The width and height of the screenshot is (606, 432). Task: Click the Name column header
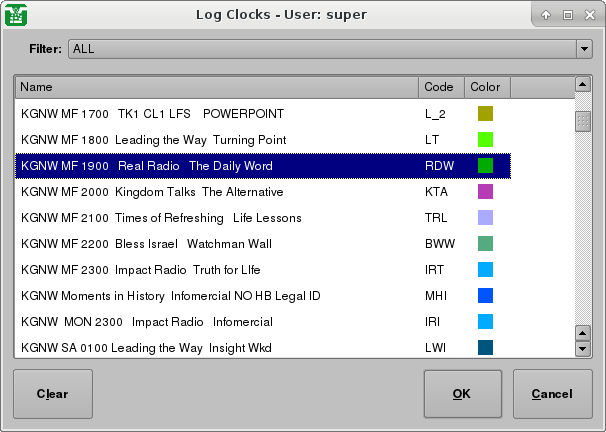[x=216, y=87]
